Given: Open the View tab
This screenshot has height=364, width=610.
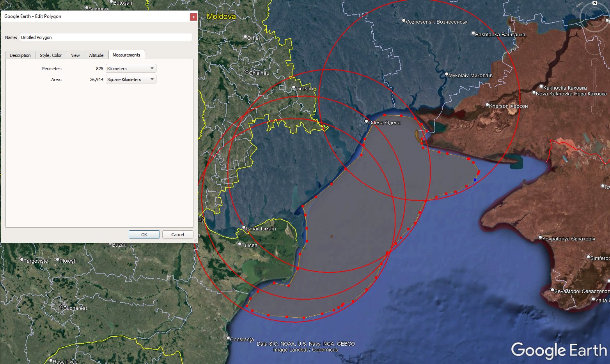Looking at the screenshot, I should point(75,55).
